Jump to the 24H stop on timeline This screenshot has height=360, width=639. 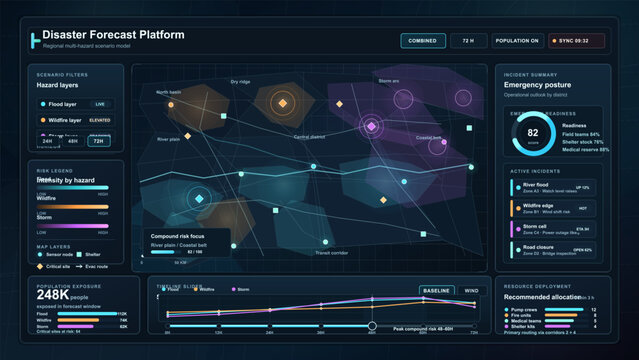pos(270,326)
